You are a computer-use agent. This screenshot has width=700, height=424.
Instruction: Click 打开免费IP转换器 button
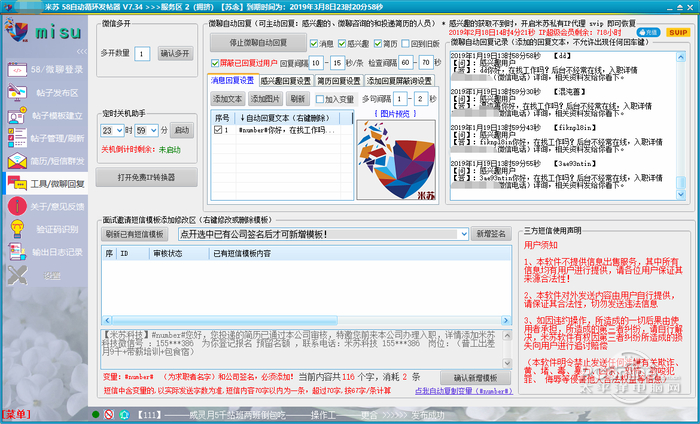[146, 178]
